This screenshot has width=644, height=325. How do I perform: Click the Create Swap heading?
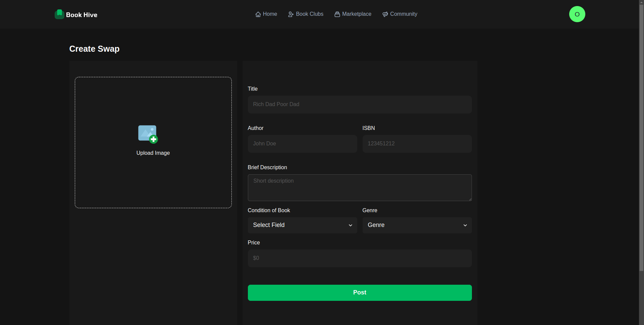tap(94, 49)
